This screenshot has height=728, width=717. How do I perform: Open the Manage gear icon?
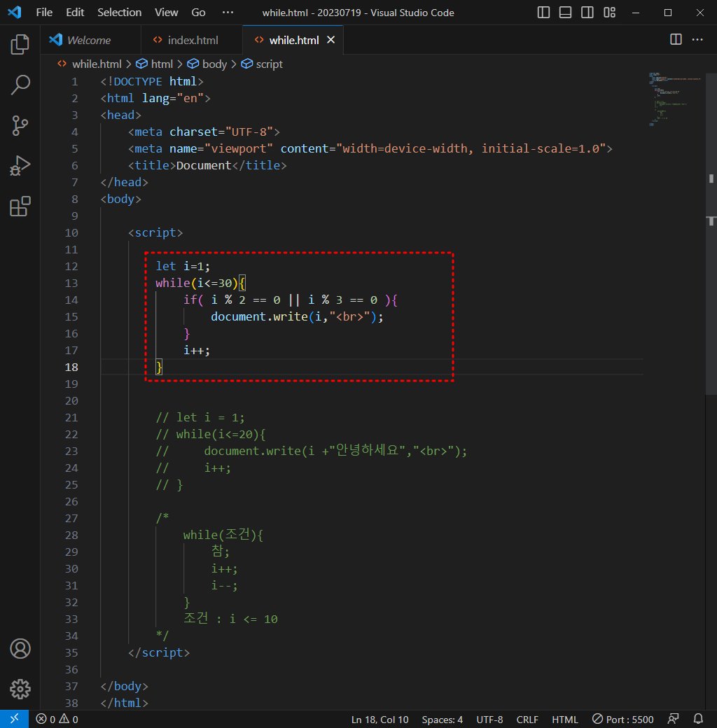pos(20,689)
